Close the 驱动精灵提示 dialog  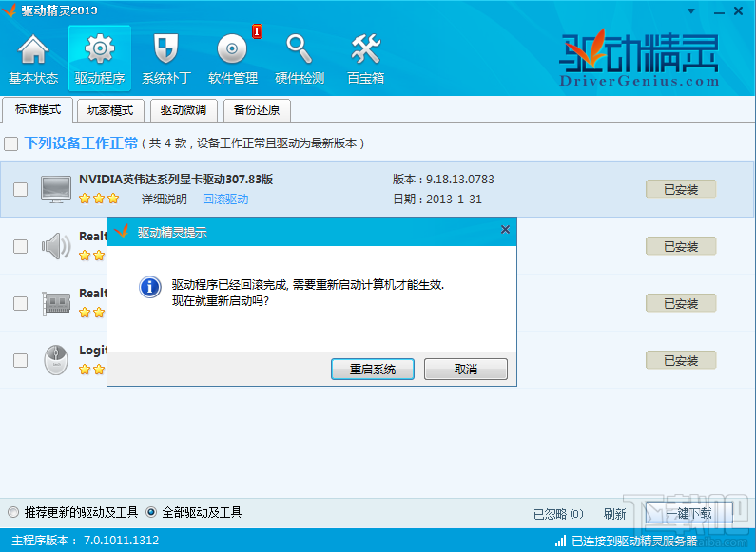point(505,230)
